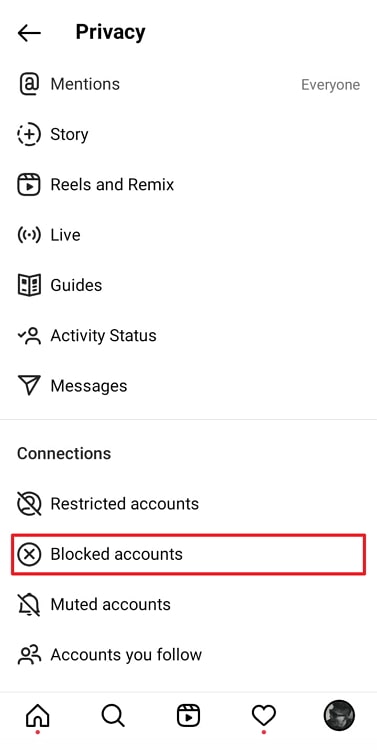Open the Activity heart tab
Viewport: 377px width, 750px height.
[x=264, y=716]
